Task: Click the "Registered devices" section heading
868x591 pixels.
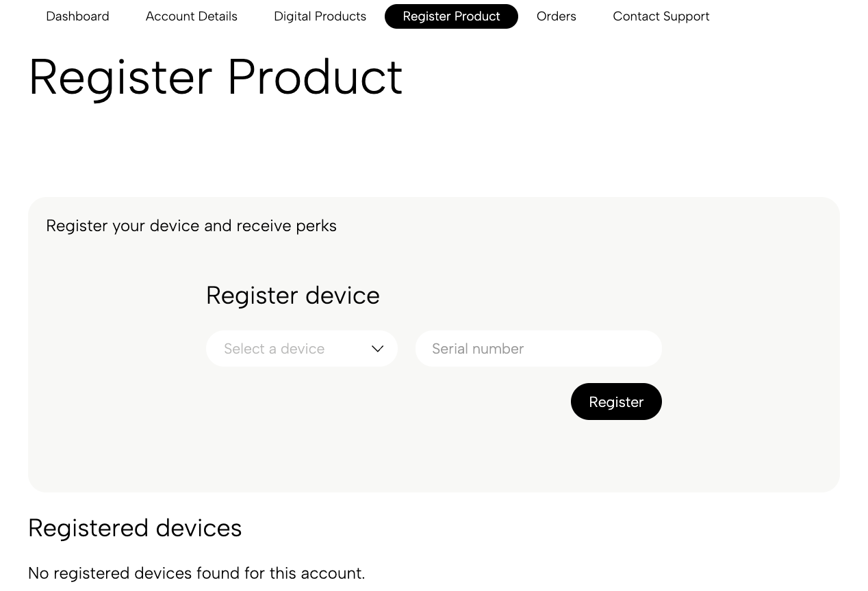Action: (x=135, y=528)
